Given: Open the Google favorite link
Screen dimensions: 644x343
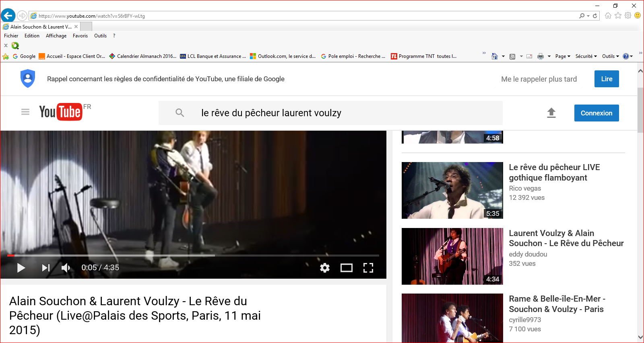Looking at the screenshot, I should 24,56.
